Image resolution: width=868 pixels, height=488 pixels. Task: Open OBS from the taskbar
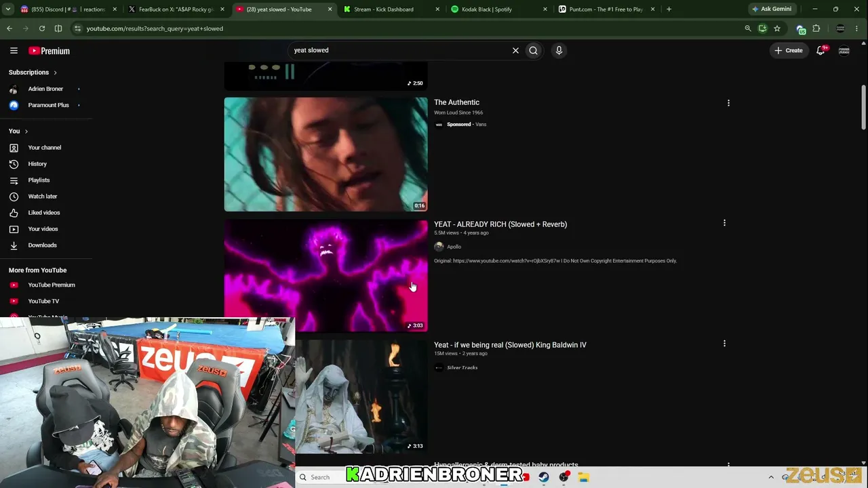coord(564,477)
